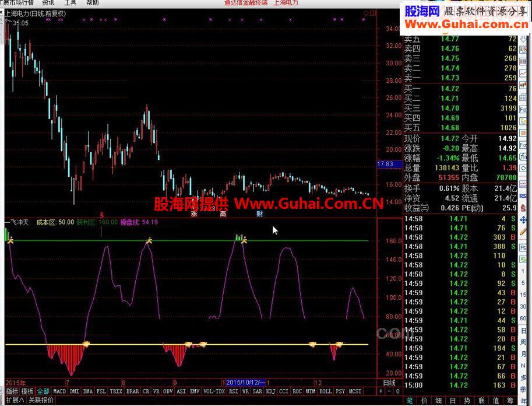Click the 卖一 14.73 ask price

[x=450, y=78]
